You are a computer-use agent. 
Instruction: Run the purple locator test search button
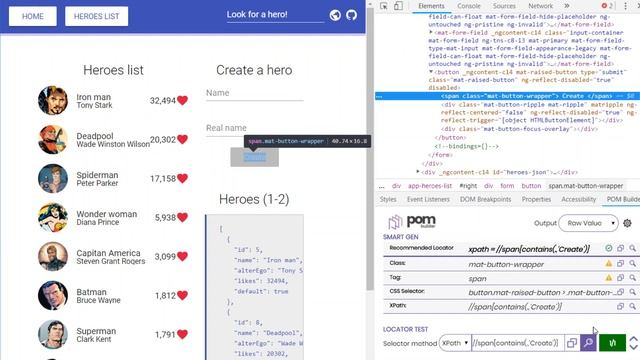click(588, 343)
